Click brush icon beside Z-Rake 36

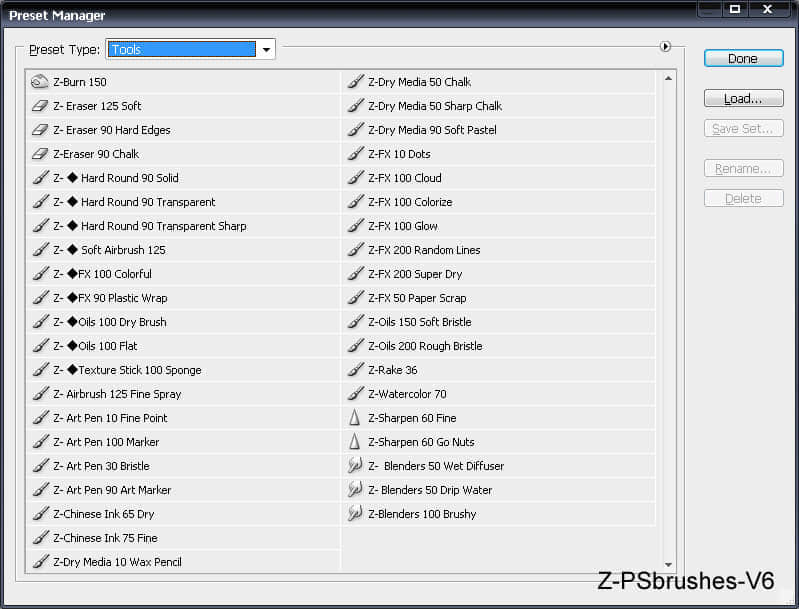[356, 369]
